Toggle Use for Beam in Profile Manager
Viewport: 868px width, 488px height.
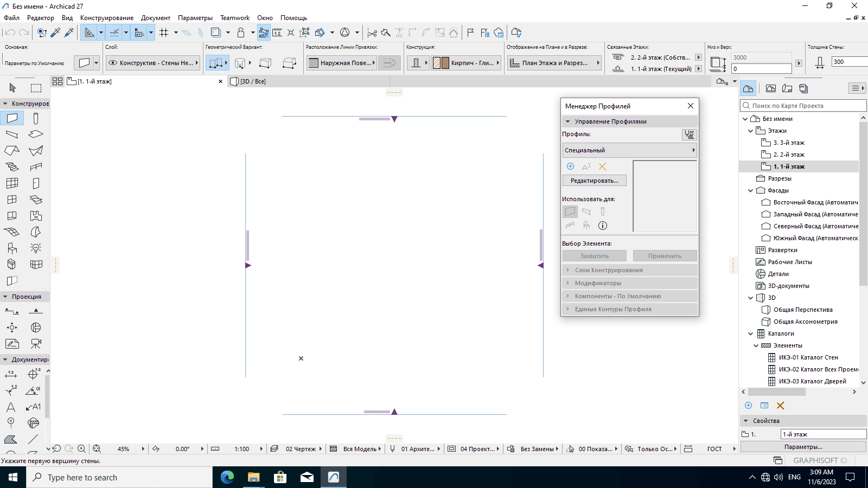(586, 211)
